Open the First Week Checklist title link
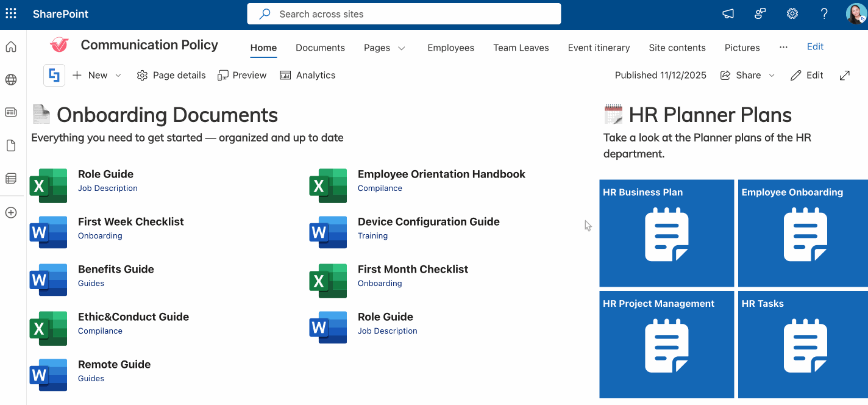Image resolution: width=868 pixels, height=405 pixels. click(130, 221)
